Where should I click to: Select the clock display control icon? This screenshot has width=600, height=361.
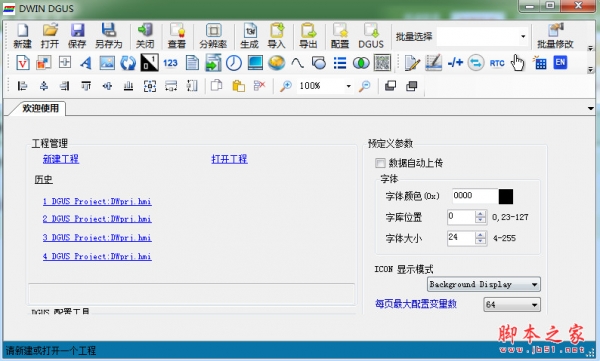point(233,62)
